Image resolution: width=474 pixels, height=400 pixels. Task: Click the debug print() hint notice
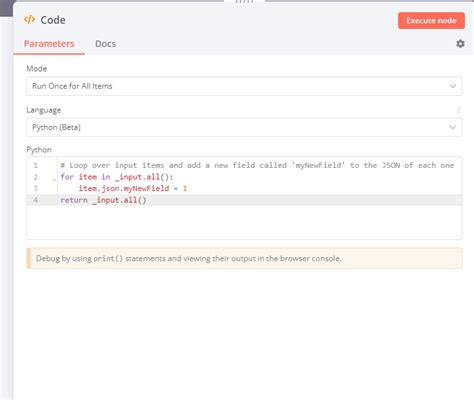pyautogui.click(x=244, y=258)
